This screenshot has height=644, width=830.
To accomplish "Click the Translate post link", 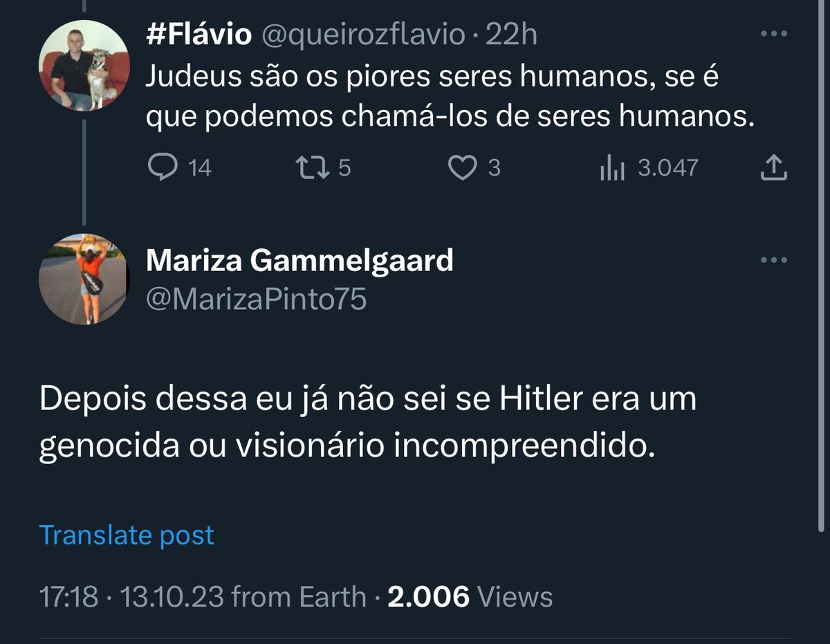I will coord(127,535).
